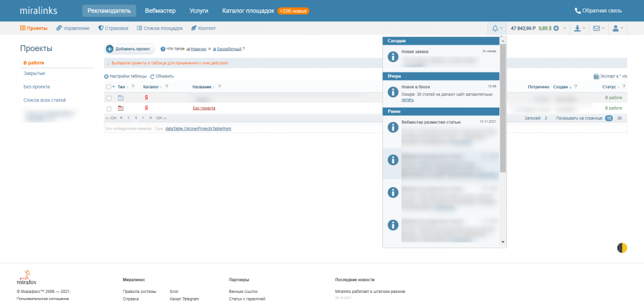Open the Новичок link
Viewport: 644px width, 303px height.
(198, 49)
